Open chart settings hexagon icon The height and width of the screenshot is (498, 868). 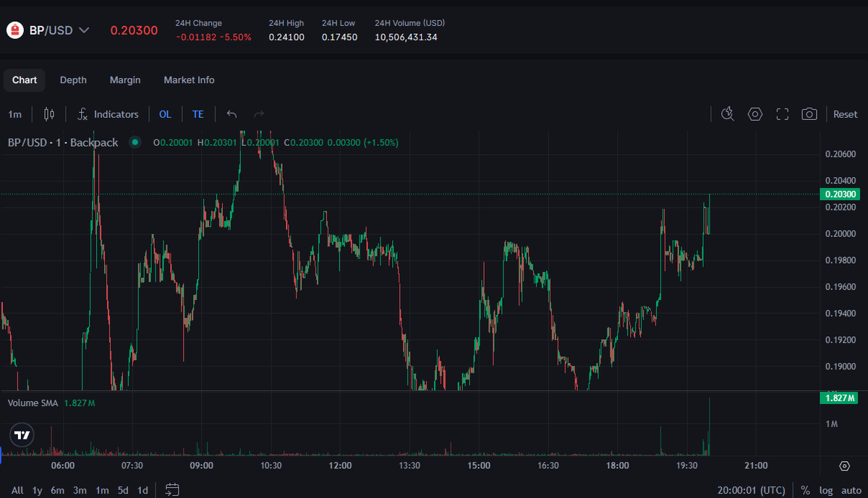[755, 114]
